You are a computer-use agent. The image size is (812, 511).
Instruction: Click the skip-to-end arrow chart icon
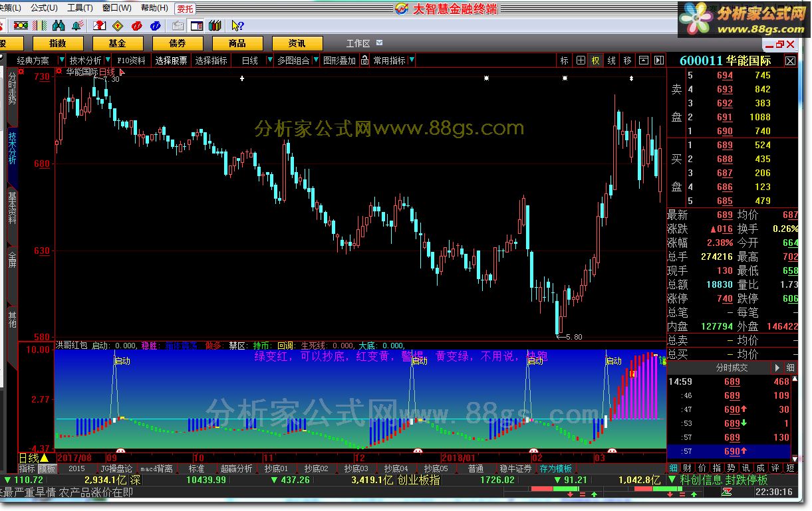tap(658, 60)
